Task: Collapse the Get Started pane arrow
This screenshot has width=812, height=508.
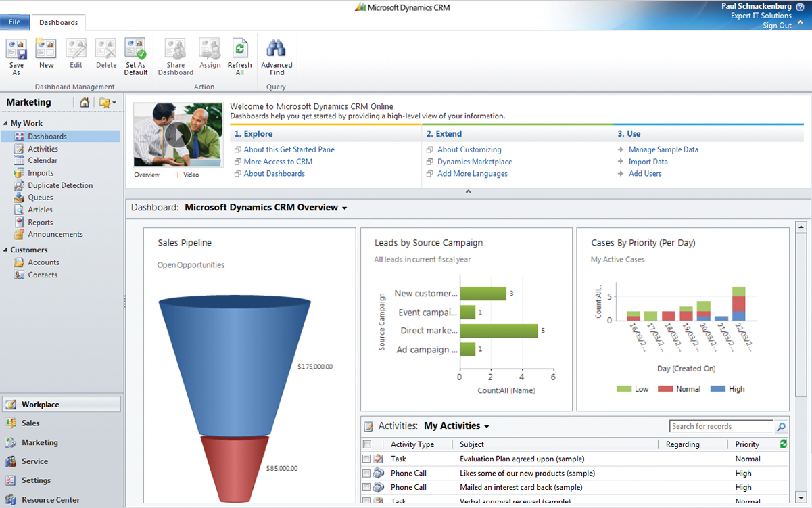Action: 468,192
